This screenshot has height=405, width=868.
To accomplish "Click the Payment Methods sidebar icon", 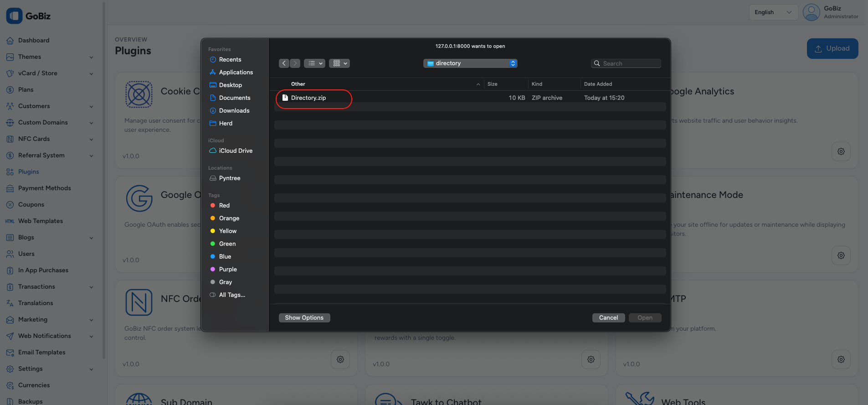I will pos(10,188).
